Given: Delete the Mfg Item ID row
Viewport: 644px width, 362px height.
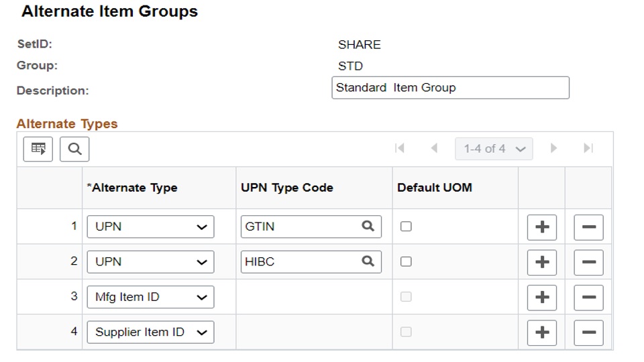Looking at the screenshot, I should (x=588, y=298).
